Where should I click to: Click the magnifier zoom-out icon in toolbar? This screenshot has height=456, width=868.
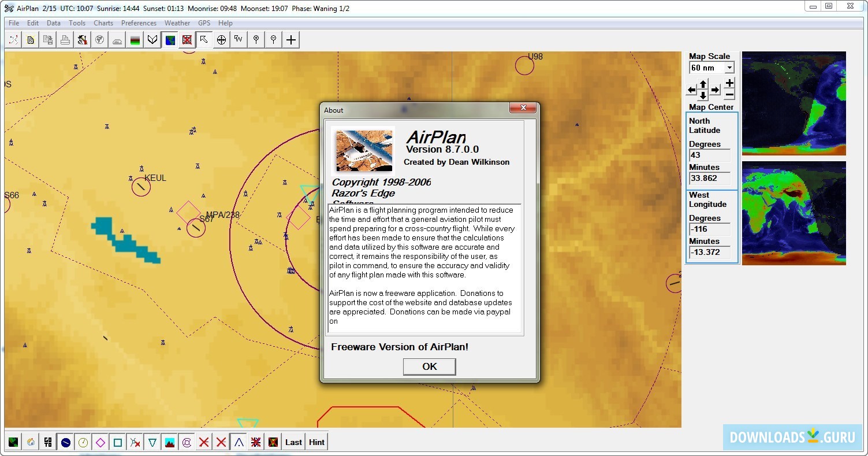coord(273,39)
